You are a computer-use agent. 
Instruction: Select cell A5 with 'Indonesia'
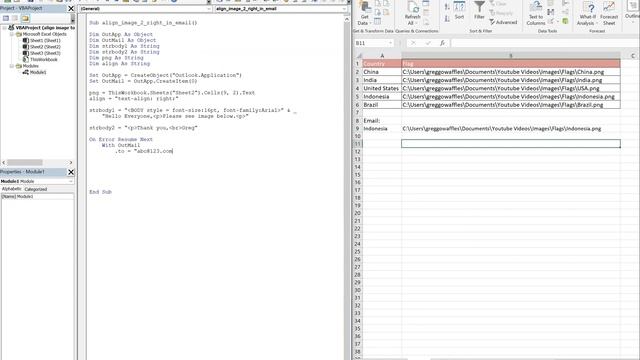[382, 97]
